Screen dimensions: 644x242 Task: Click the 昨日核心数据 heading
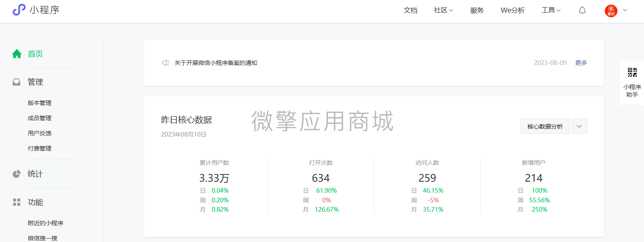click(186, 120)
